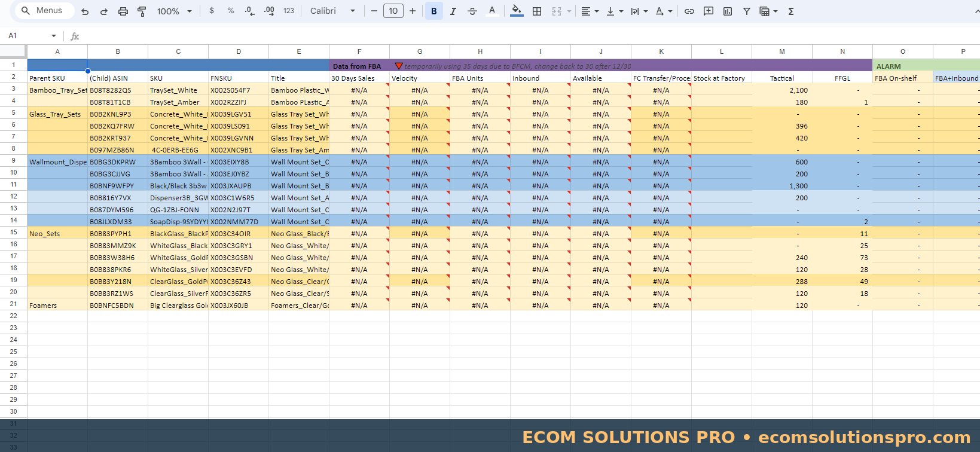Open the zoom level dropdown
Screen dimensions: 980x452
175,11
